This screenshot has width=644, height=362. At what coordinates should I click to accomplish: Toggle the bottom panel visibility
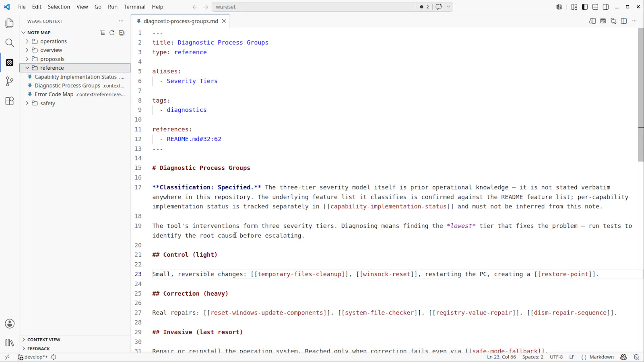click(x=595, y=7)
